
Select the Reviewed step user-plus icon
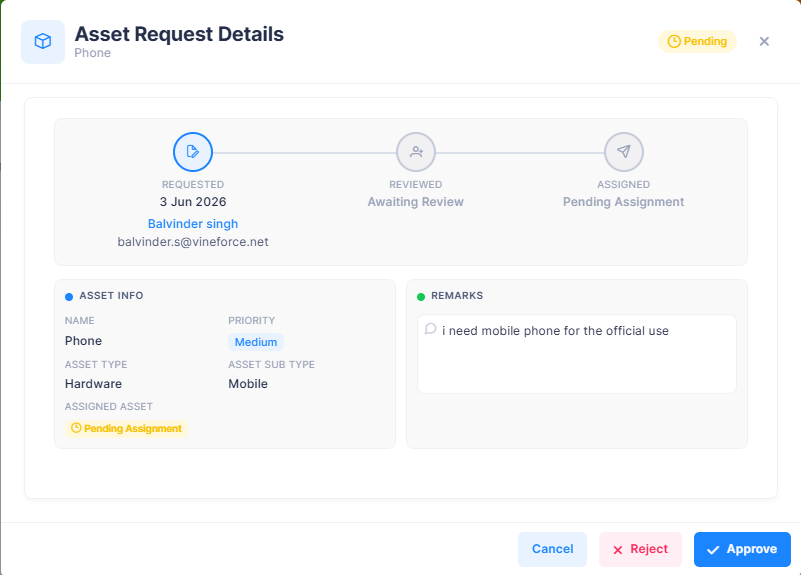(416, 152)
